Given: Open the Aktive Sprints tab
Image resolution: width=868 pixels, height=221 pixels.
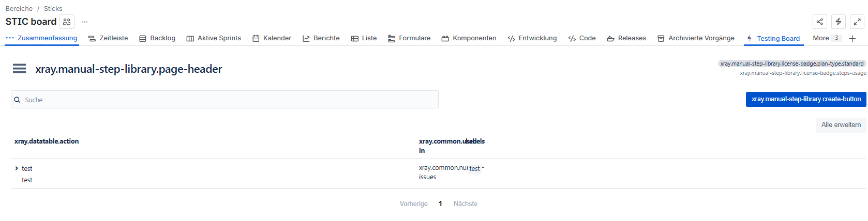Looking at the screenshot, I should point(214,38).
